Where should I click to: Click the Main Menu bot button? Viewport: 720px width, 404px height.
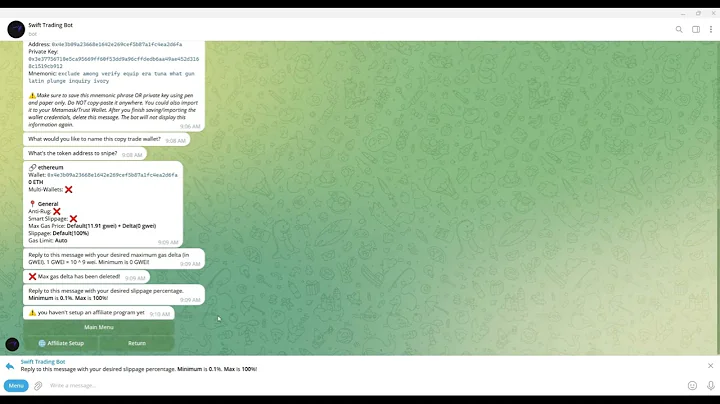tap(99, 327)
